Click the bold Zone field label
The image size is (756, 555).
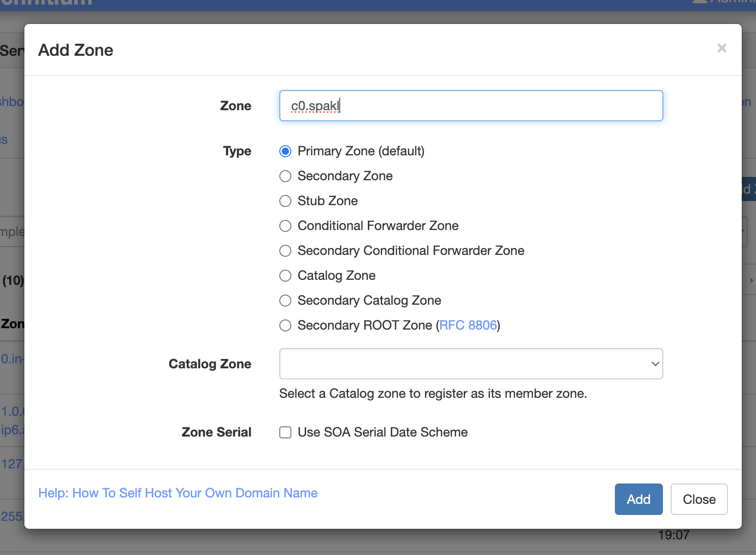coord(236,106)
